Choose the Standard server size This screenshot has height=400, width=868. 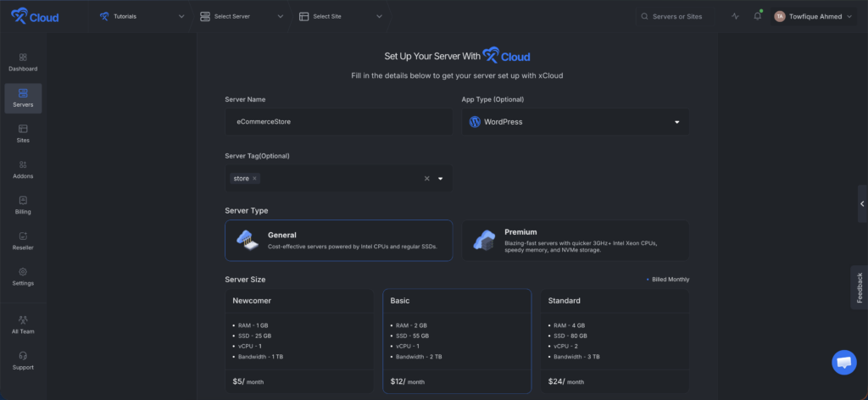[615, 341]
